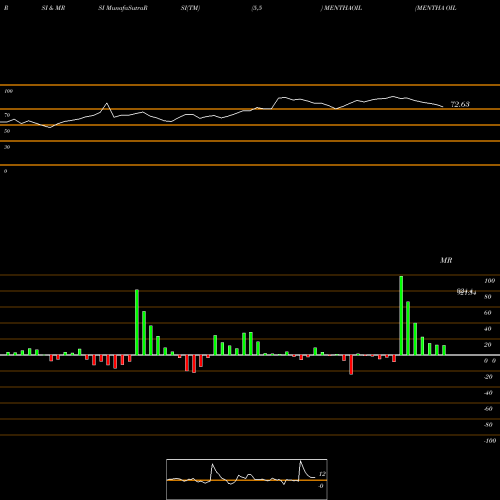Click the -20 label on the MR scale
500x500 pixels.
[488, 377]
